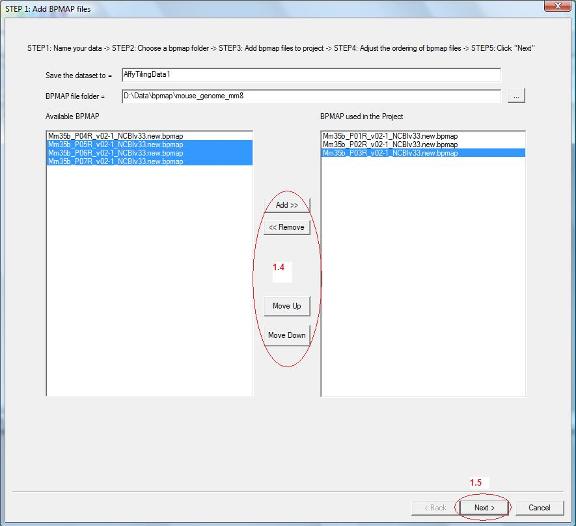Select Mm35b_P05R in Available BPMAP list

point(150,144)
